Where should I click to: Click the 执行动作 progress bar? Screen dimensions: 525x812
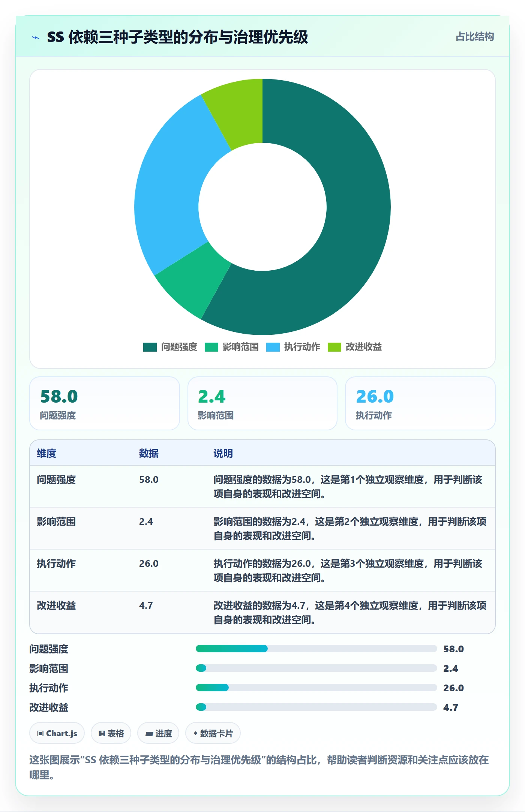click(316, 688)
